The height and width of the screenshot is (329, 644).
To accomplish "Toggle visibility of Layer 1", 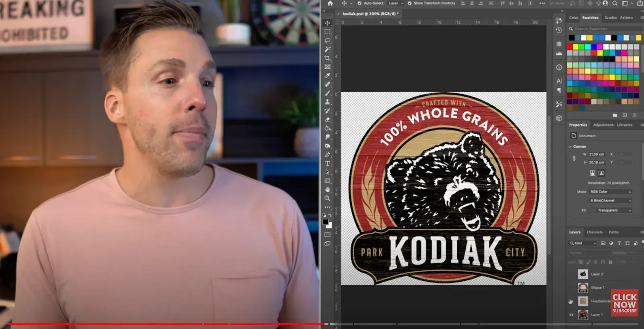I will coord(571,315).
